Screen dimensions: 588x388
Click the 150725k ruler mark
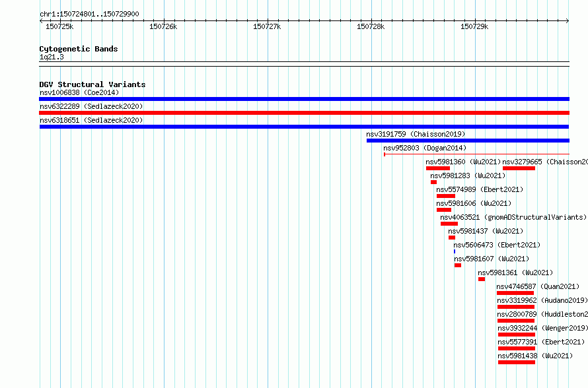[59, 26]
